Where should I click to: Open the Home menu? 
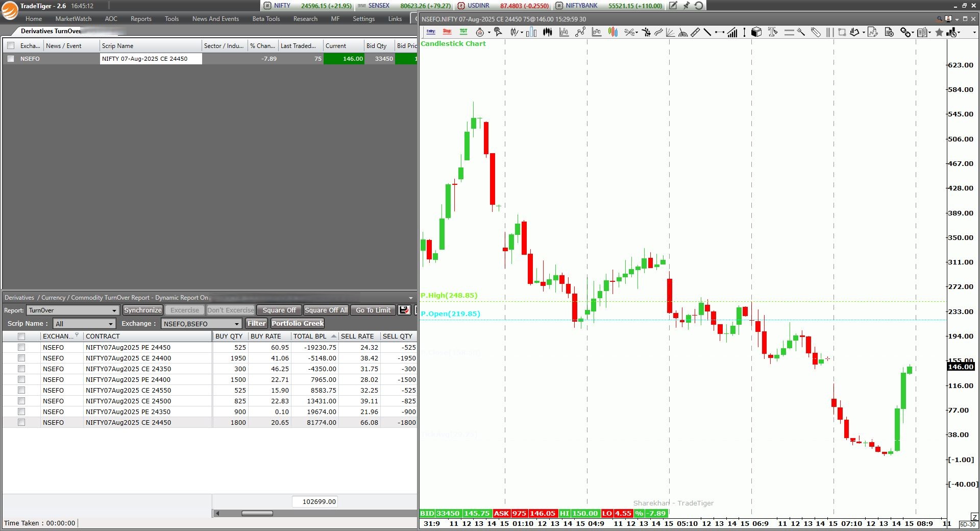(34, 19)
